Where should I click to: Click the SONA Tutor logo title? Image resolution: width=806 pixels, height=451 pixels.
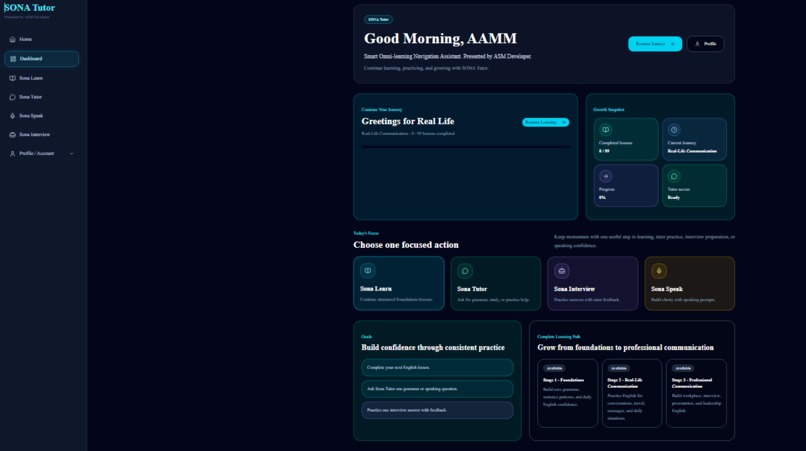[x=29, y=8]
